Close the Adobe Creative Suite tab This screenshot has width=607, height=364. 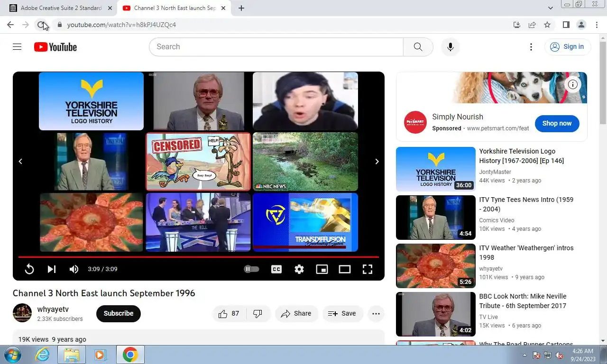[x=110, y=8]
